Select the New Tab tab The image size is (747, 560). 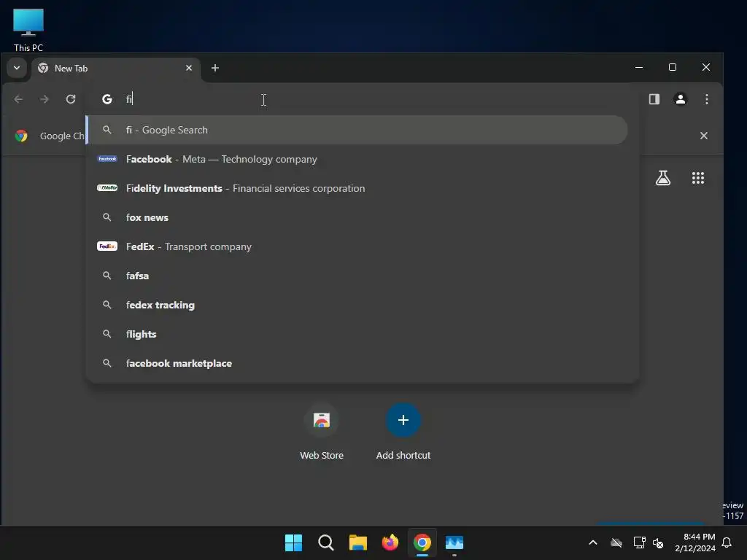pyautogui.click(x=116, y=68)
